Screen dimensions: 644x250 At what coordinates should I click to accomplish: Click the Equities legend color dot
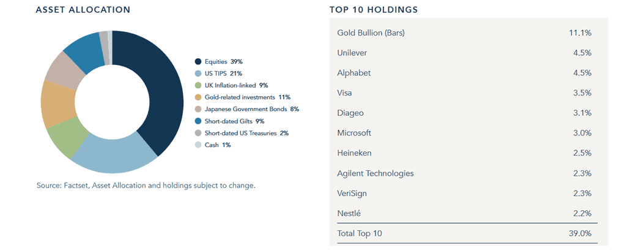(198, 62)
